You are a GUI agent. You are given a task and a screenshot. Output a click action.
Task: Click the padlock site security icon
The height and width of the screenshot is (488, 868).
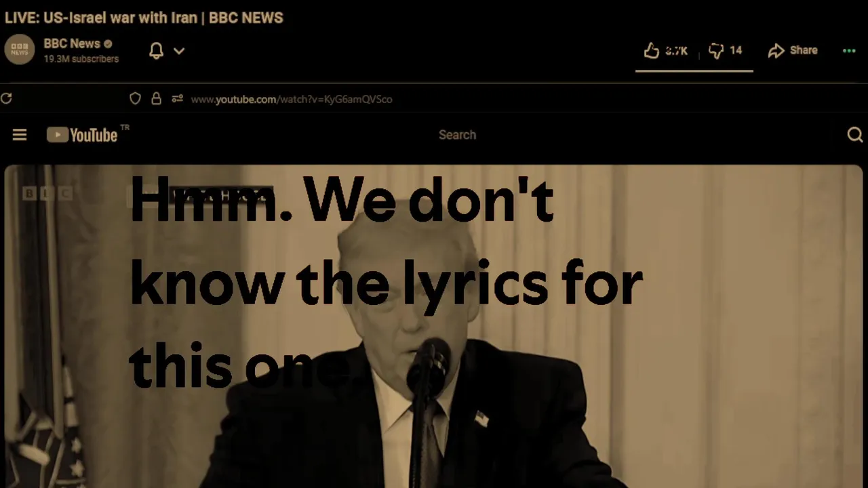coord(156,99)
